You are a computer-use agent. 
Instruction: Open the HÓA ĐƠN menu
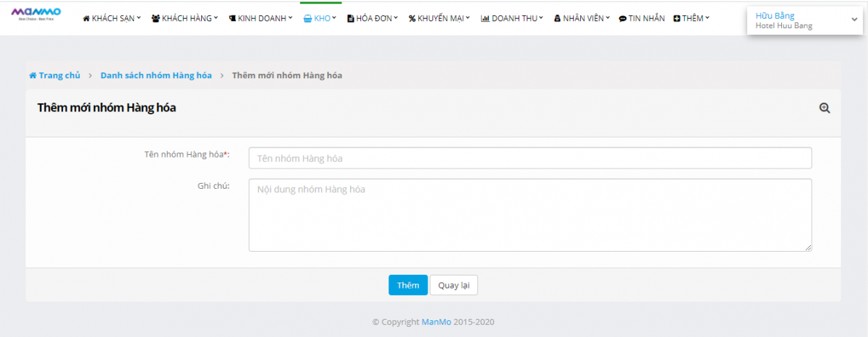[373, 18]
